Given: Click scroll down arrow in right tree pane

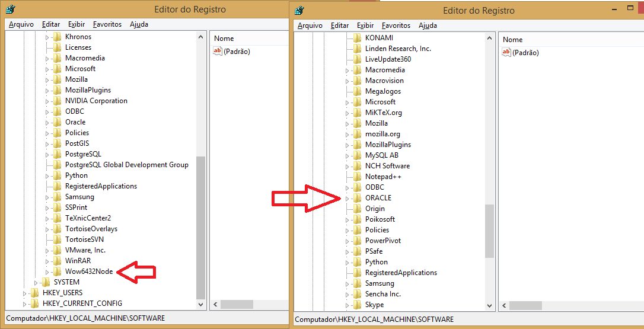Looking at the screenshot, I should pyautogui.click(x=489, y=306).
